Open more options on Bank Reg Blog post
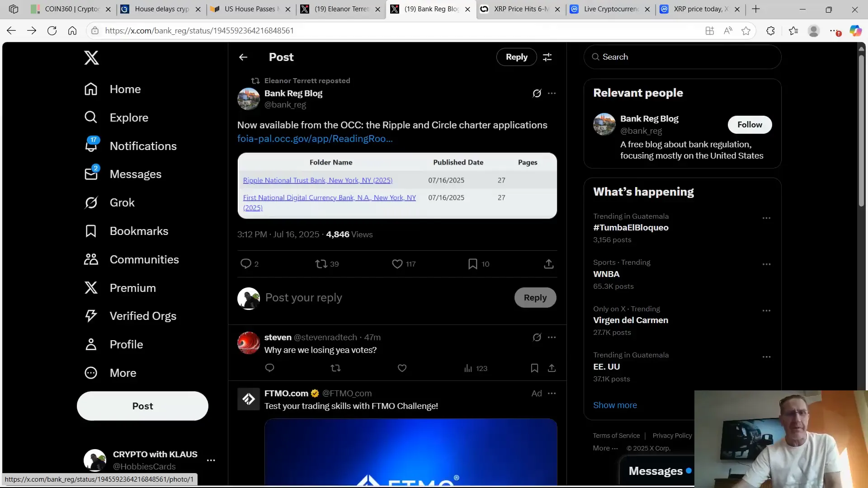Screen dimensions: 868x488 [552, 93]
